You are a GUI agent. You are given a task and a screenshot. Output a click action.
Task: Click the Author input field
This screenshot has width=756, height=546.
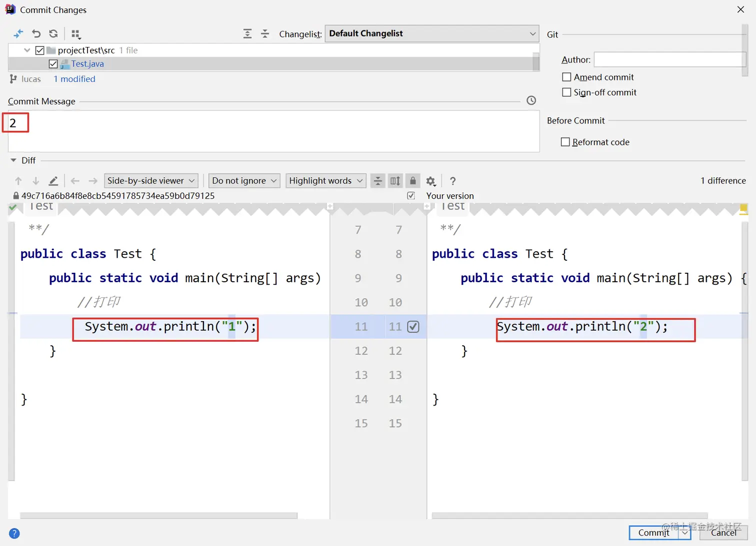pos(668,59)
